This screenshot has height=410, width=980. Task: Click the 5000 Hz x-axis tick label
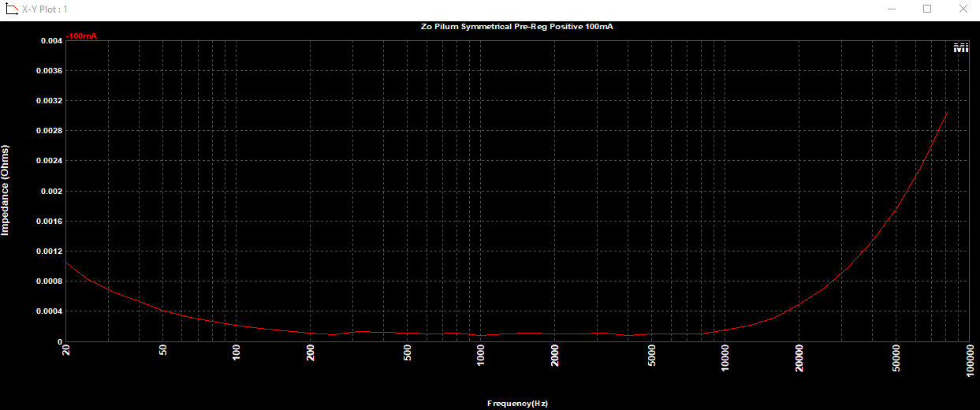coord(652,355)
